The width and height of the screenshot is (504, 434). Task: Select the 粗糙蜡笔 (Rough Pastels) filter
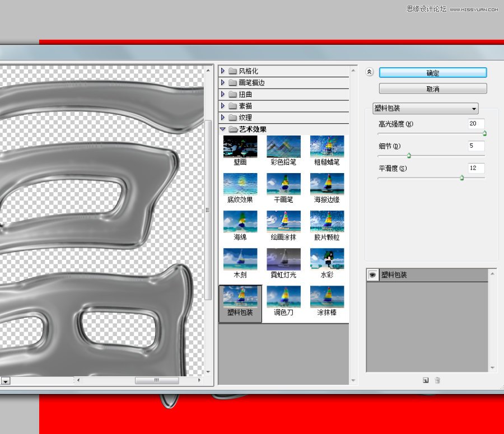pos(327,146)
